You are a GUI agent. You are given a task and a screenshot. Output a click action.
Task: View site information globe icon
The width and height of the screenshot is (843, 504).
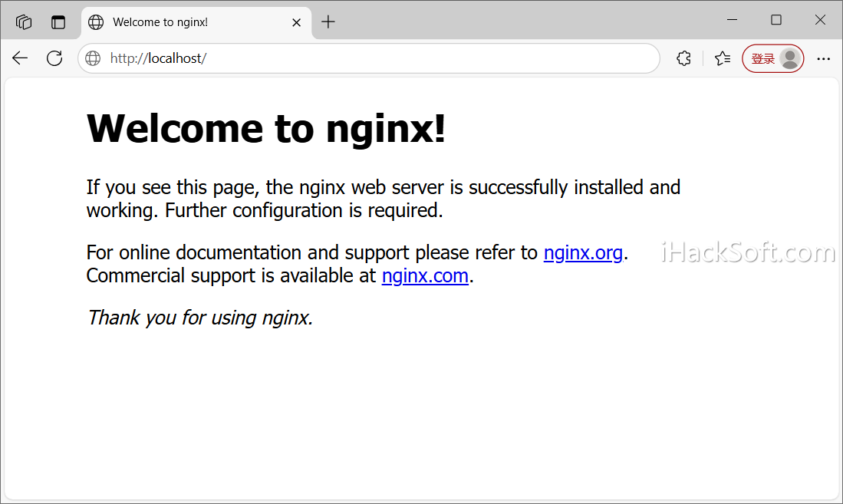[93, 58]
